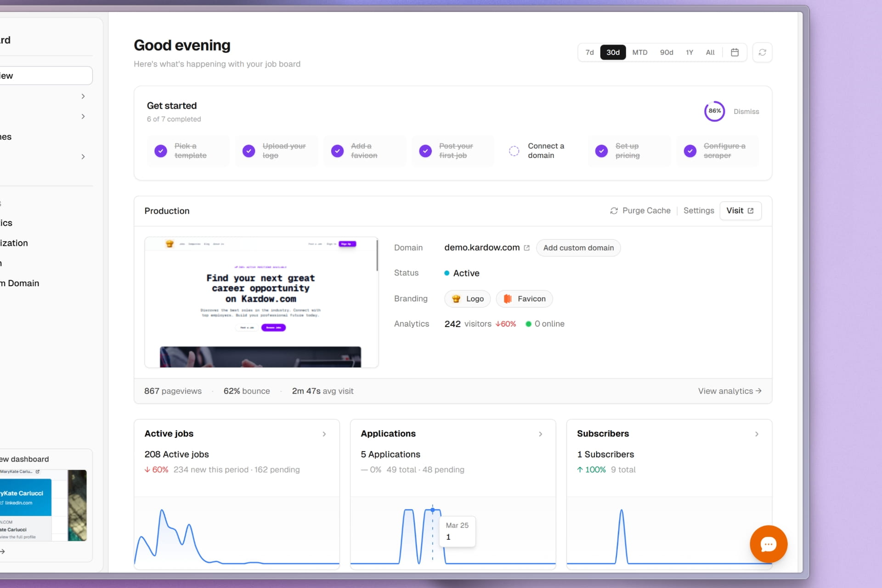
Task: Open the chat support bubble
Action: (769, 544)
